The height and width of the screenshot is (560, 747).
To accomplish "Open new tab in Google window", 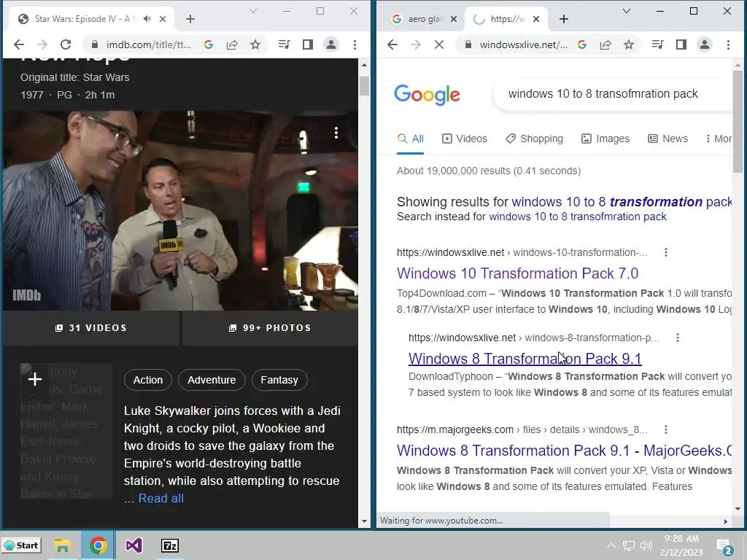I will click(564, 19).
